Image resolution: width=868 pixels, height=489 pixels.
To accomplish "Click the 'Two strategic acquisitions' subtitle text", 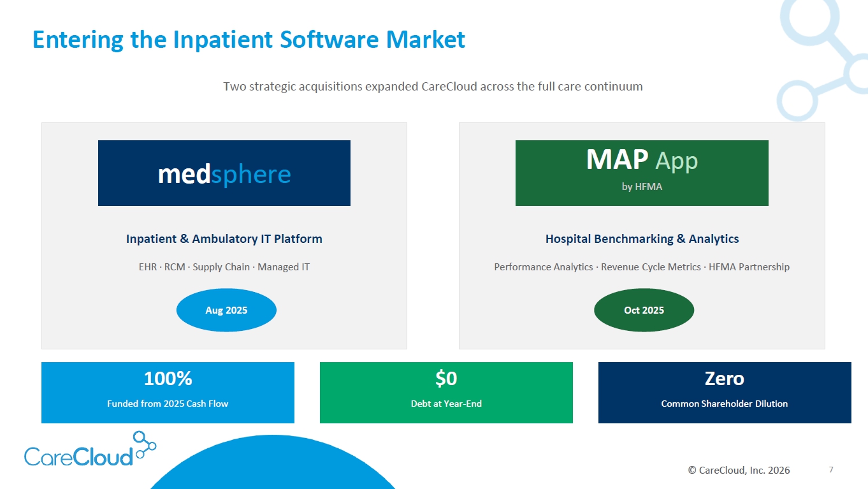I will (x=433, y=86).
